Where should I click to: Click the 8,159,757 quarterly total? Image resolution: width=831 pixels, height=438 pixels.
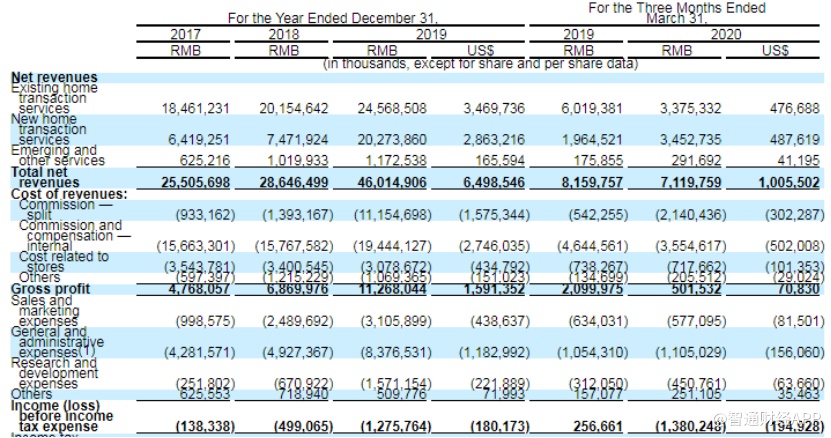[x=592, y=183]
